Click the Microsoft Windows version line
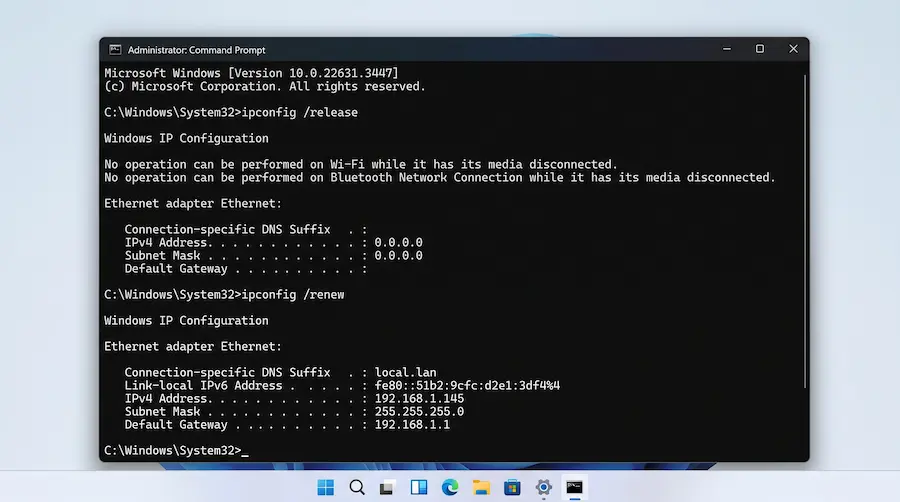900x502 pixels. [x=251, y=73]
